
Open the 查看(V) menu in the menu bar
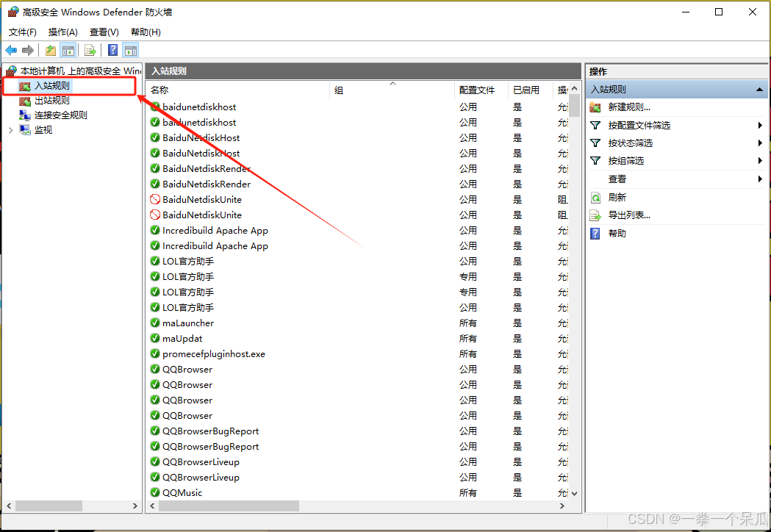click(x=104, y=32)
